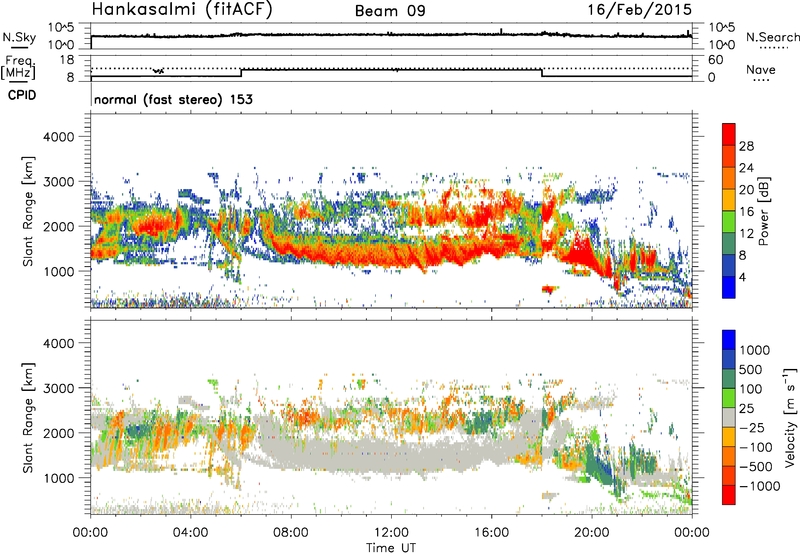
Task: Click the 'Slant Range [km]' label of power panel
Action: [28, 211]
